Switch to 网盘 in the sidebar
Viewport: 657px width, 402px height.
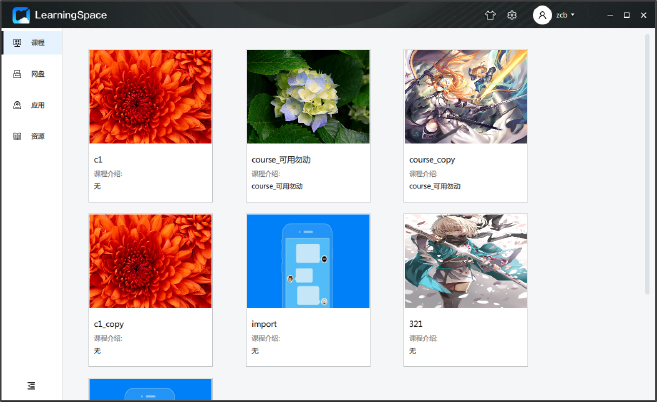[31, 74]
